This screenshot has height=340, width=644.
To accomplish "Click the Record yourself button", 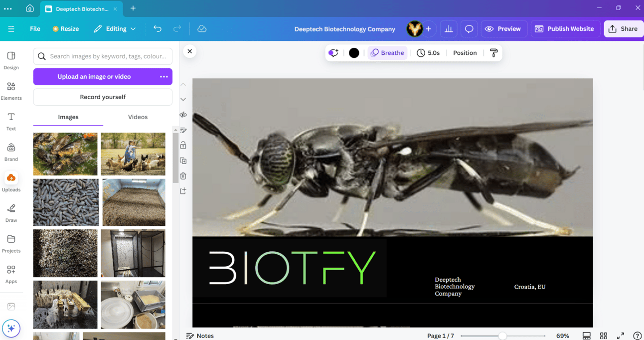I will coord(103,97).
